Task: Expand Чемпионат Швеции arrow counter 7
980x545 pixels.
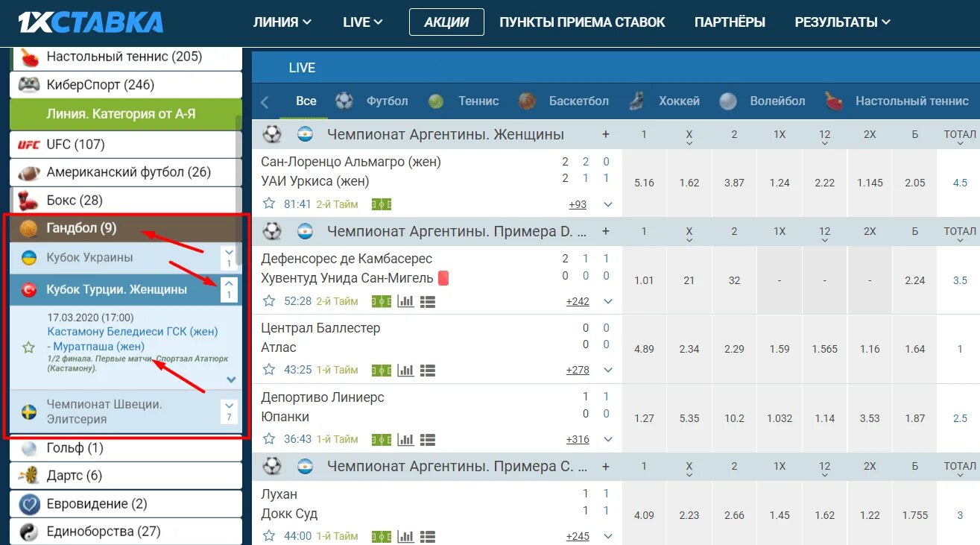Action: (229, 412)
